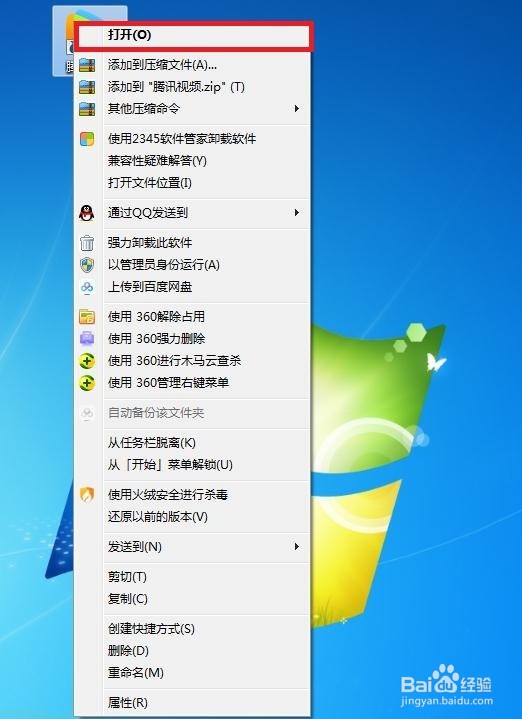Image resolution: width=522 pixels, height=719 pixels.
Task: Choose 上传到百度网盘
Action: (x=194, y=287)
